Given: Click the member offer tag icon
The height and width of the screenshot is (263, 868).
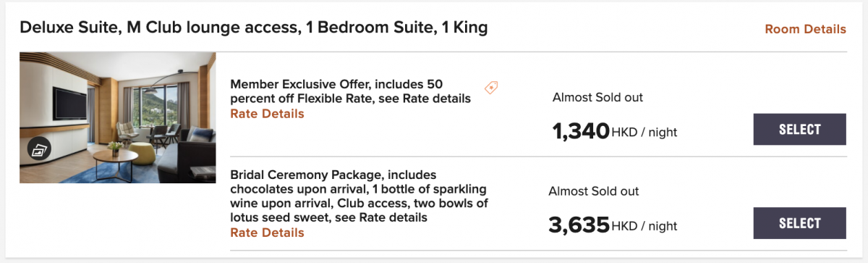Looking at the screenshot, I should tap(491, 88).
